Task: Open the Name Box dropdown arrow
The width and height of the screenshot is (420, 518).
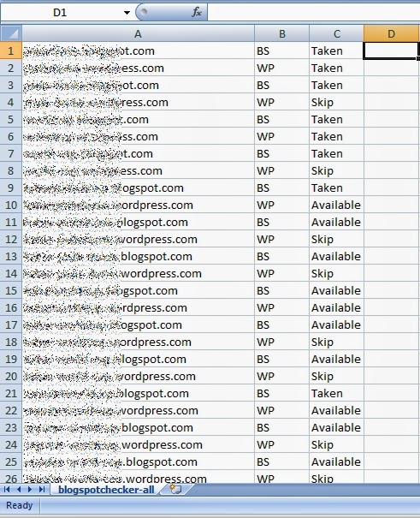Action: pyautogui.click(x=127, y=13)
